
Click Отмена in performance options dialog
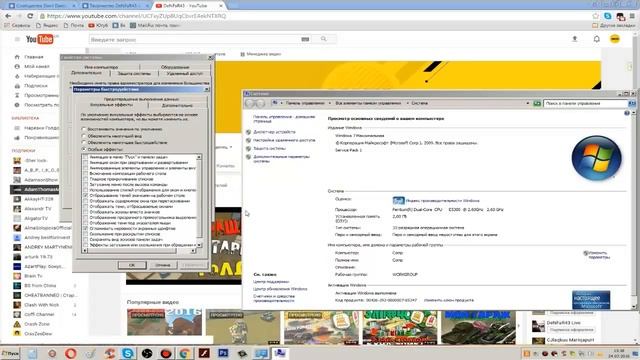click(162, 265)
